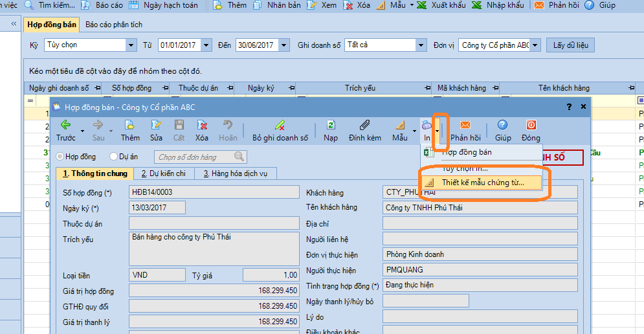Click the Trích yếu text area
The width and height of the screenshot is (644, 334).
(x=214, y=249)
